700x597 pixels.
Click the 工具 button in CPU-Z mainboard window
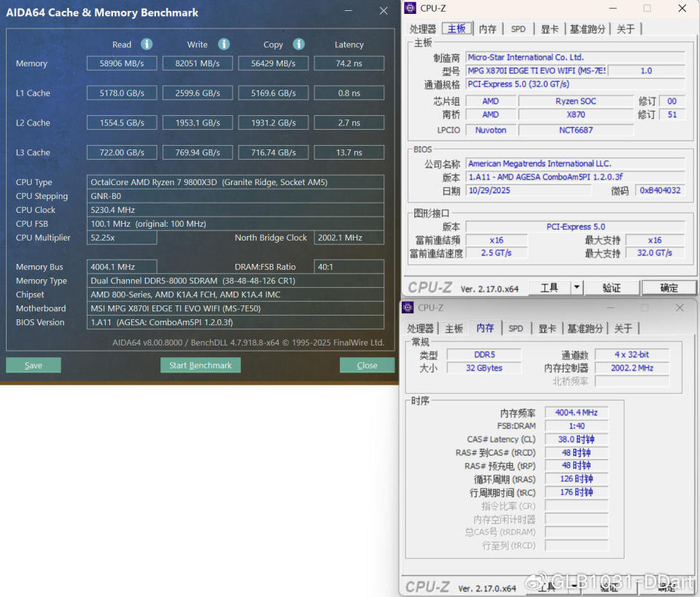549,288
